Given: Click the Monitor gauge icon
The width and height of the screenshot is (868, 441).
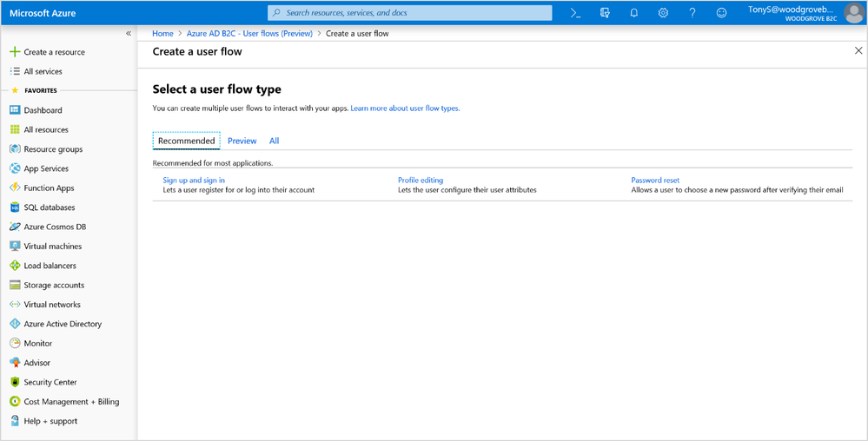Looking at the screenshot, I should [15, 343].
